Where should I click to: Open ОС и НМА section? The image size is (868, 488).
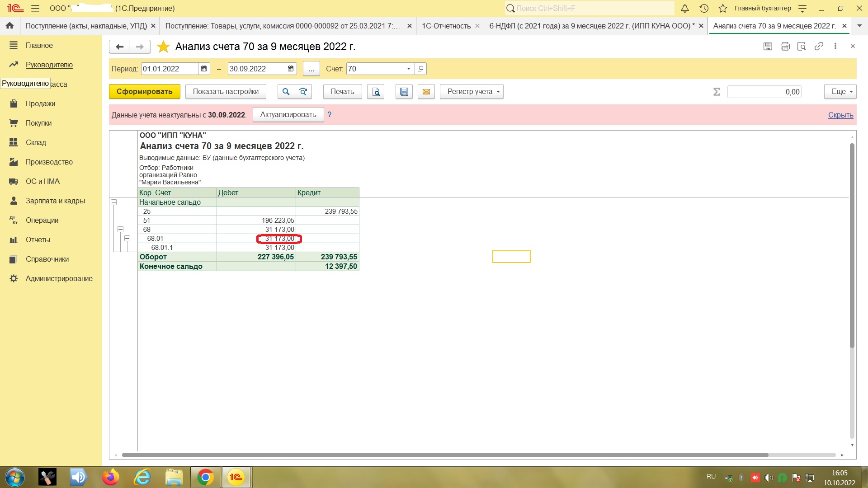[42, 182]
